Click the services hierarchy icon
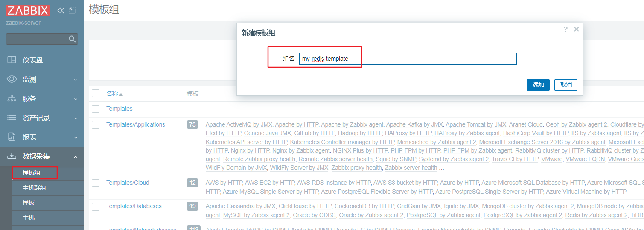This screenshot has height=230, width=644. tap(12, 99)
